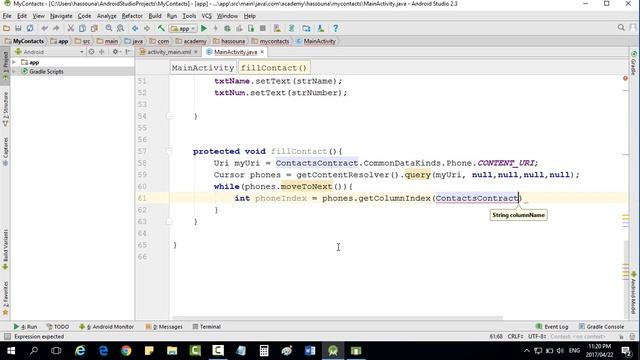Open the Tools menu

(189, 16)
